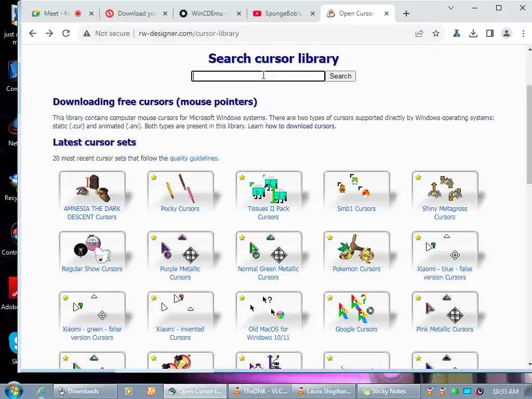Open Xiaomi blue false version Cursors
This screenshot has height=399, width=532.
pos(445,273)
